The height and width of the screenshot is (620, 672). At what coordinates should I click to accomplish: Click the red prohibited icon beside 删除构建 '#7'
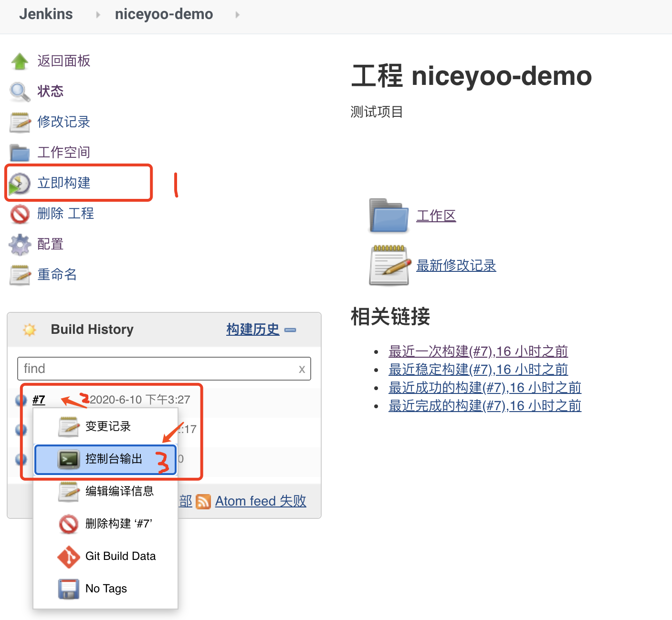click(x=69, y=524)
